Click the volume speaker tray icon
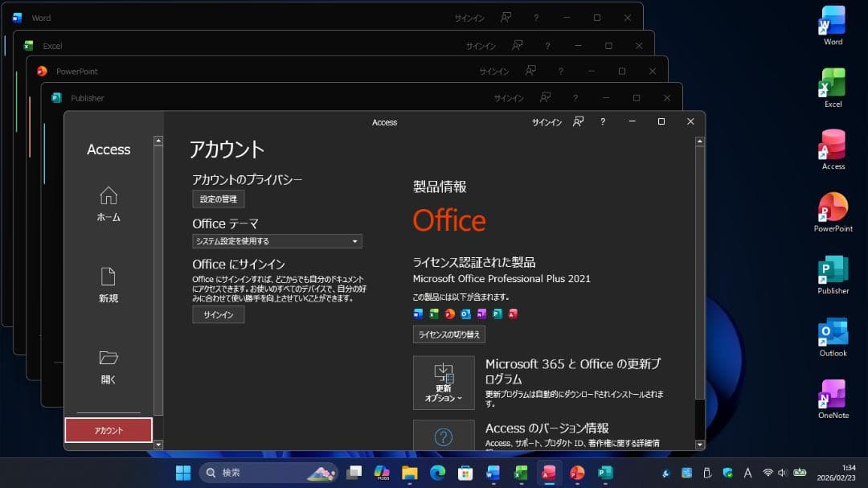This screenshot has height=488, width=868. (x=782, y=473)
